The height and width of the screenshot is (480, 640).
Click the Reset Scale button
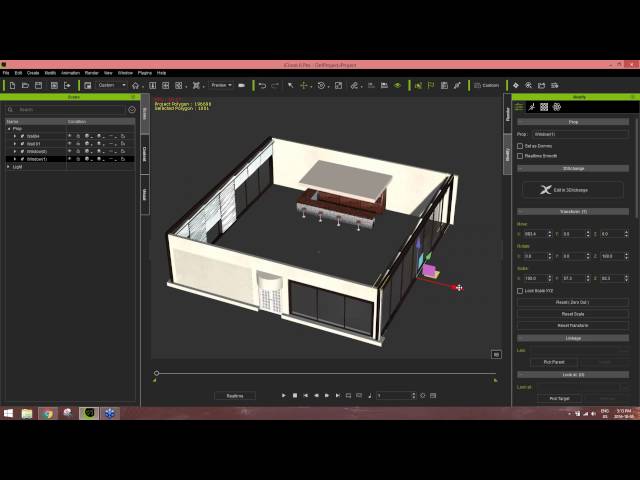573,314
